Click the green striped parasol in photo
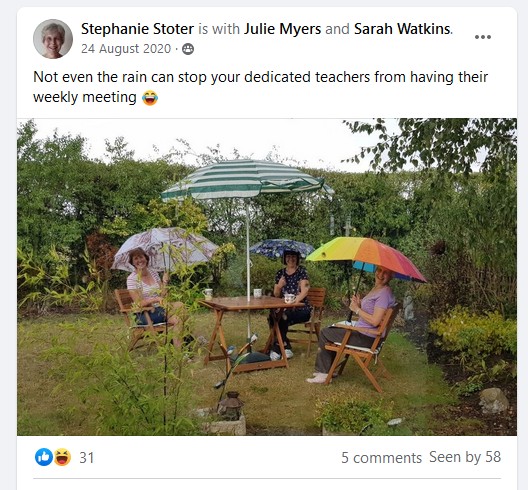This screenshot has width=528, height=490. coord(248,181)
